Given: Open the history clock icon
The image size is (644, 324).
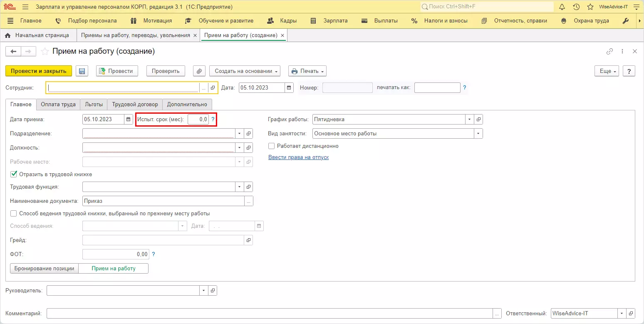Looking at the screenshot, I should (x=576, y=7).
